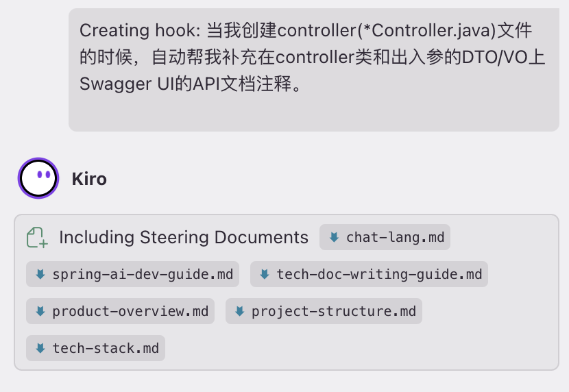Click the steering documents file-plus icon
569x392 pixels.
tap(37, 238)
